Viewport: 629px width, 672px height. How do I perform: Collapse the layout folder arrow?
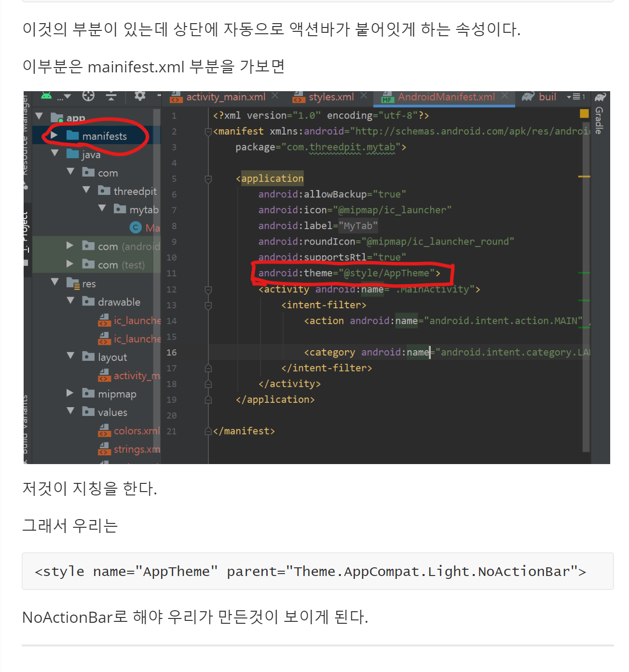pos(71,356)
